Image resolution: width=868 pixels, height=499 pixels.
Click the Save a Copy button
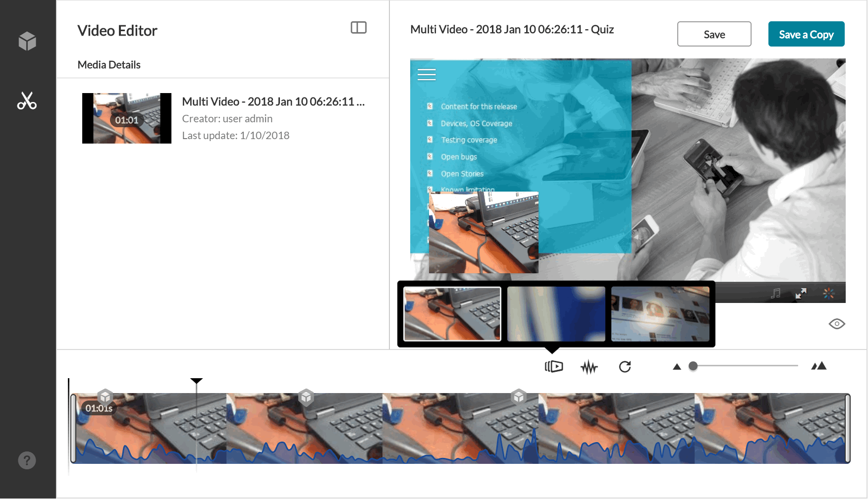[x=807, y=34]
